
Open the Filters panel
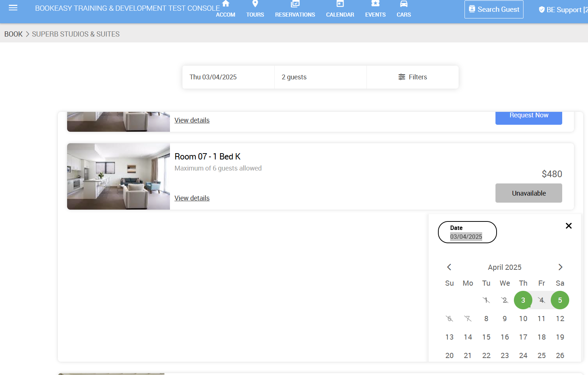[413, 77]
